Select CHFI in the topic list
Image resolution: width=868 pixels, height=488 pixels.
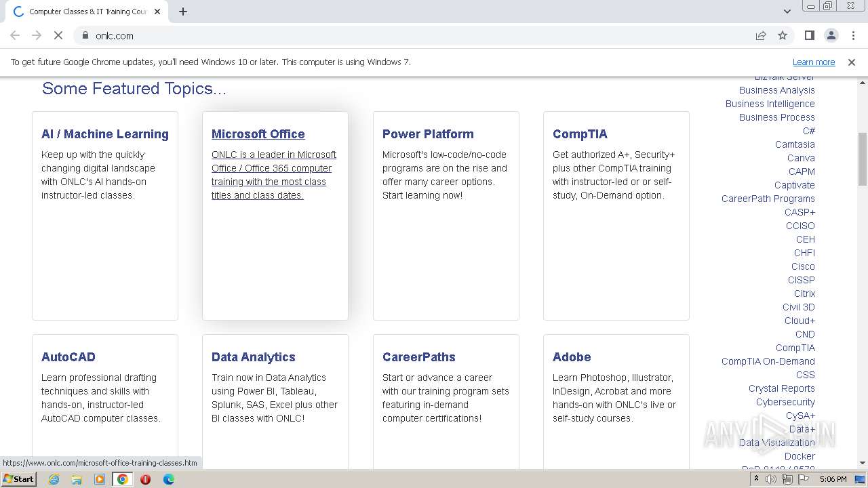pos(804,253)
